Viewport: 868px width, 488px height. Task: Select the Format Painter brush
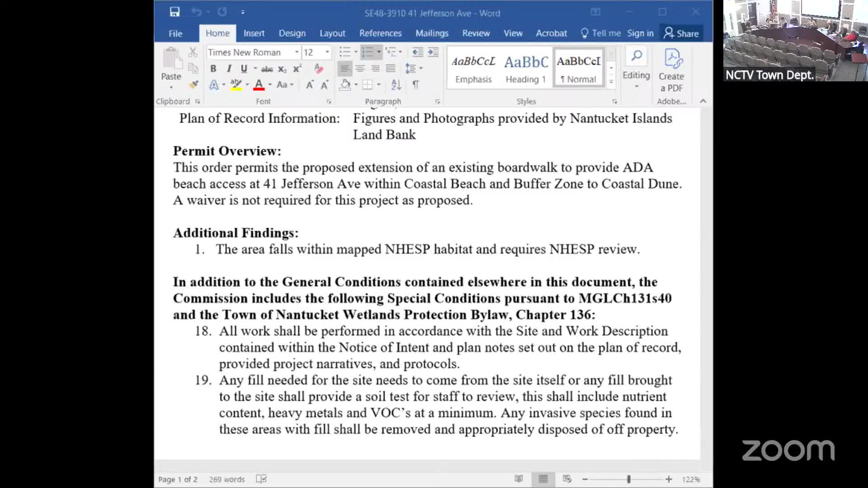[193, 85]
